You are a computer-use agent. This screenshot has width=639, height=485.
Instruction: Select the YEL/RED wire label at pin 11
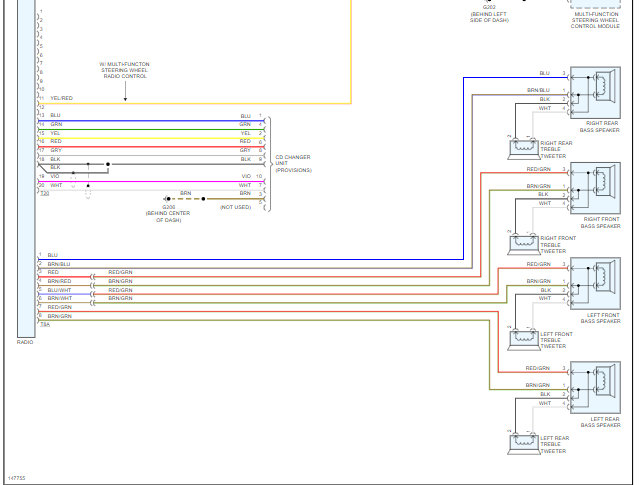(x=62, y=98)
